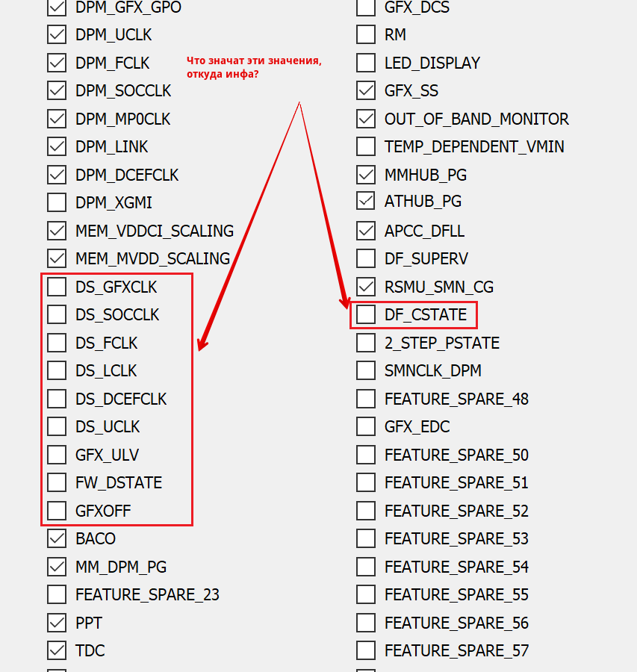637x672 pixels.
Task: Uncheck the DPM_UCLK checkbox
Action: tap(57, 35)
